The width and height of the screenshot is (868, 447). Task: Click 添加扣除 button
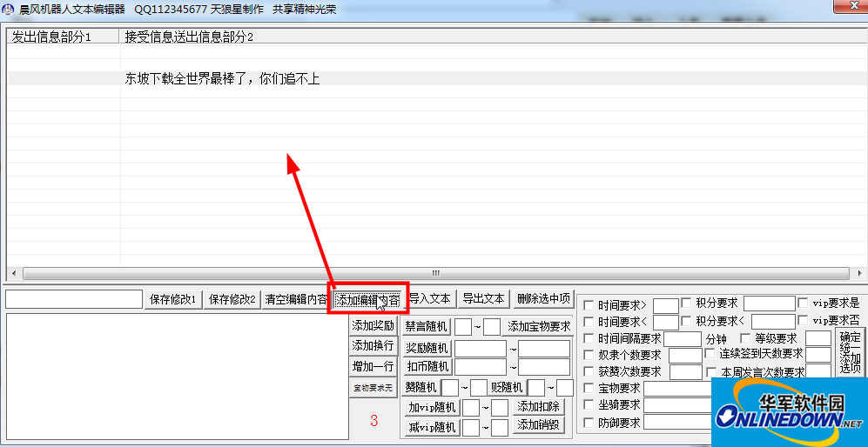point(539,407)
